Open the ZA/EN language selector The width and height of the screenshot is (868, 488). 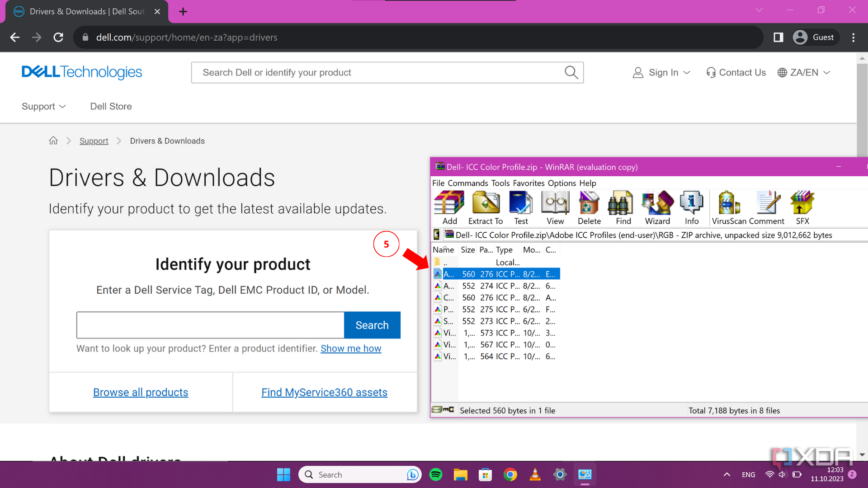tap(804, 72)
